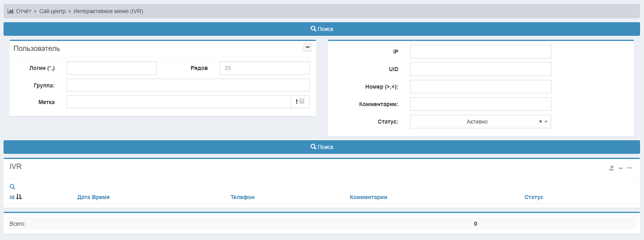Click the id sort-order icon
The image size is (644, 240).
pos(19,197)
